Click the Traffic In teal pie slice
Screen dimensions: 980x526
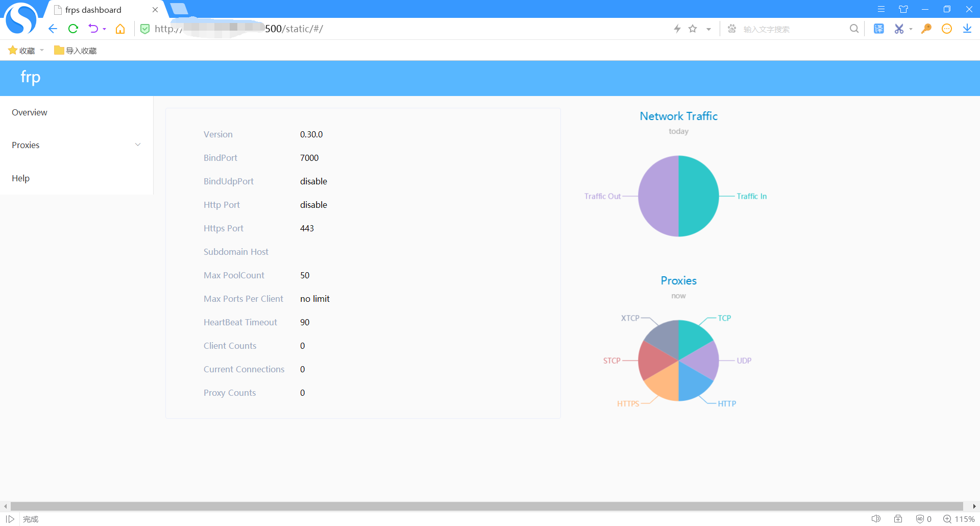point(699,196)
